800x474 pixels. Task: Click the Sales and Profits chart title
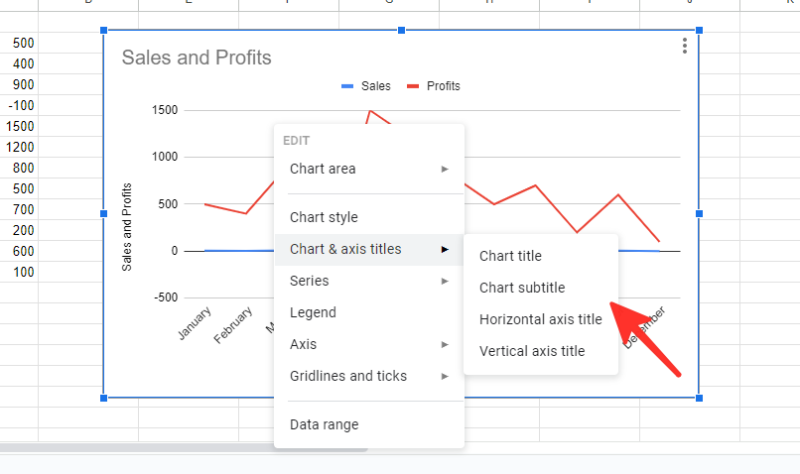pyautogui.click(x=196, y=58)
